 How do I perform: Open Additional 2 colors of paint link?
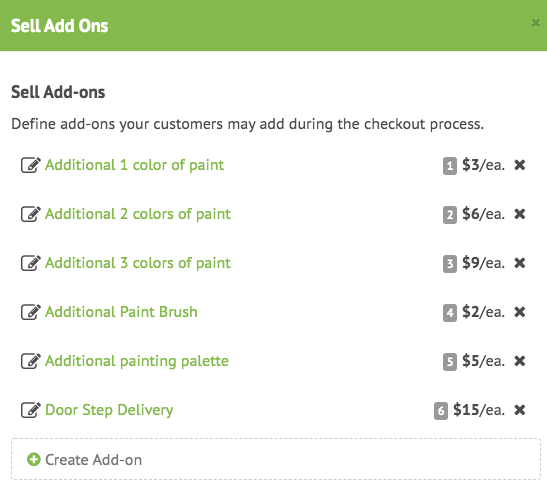[138, 214]
